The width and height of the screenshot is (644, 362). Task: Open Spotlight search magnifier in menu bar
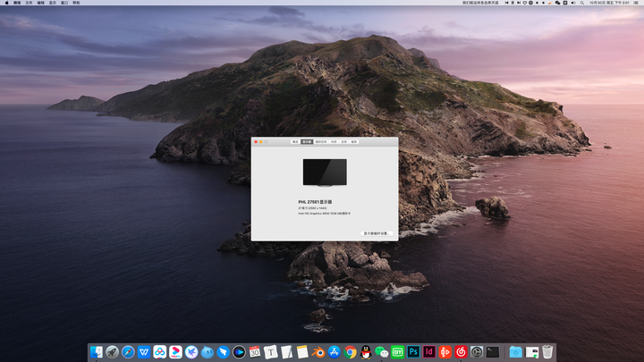pyautogui.click(x=582, y=3)
